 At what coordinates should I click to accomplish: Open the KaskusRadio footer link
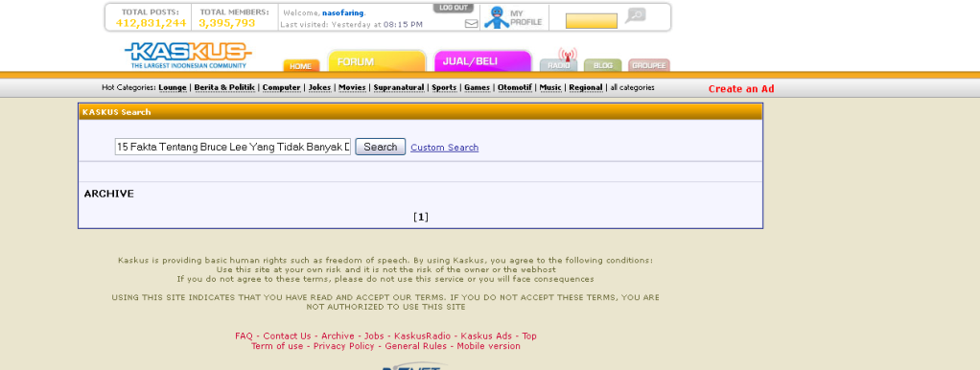click(x=422, y=335)
